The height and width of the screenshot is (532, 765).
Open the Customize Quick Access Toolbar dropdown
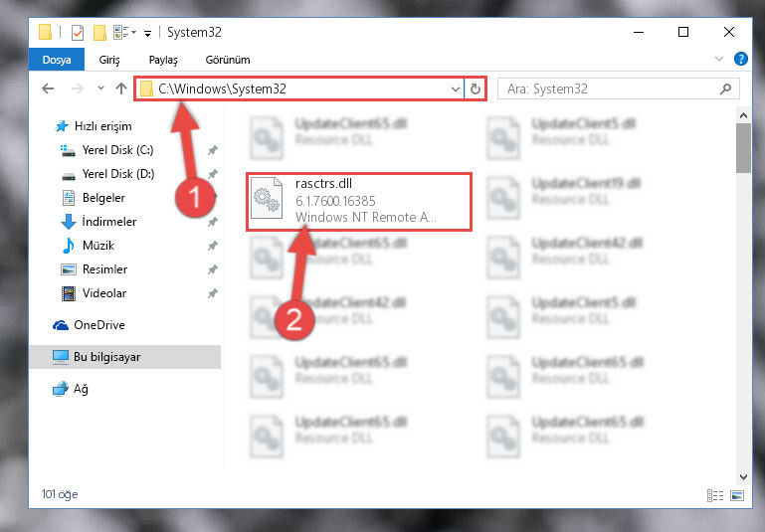(x=147, y=33)
